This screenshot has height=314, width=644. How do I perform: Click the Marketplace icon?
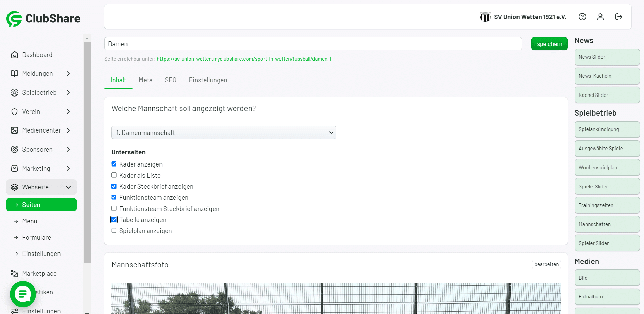(x=14, y=274)
